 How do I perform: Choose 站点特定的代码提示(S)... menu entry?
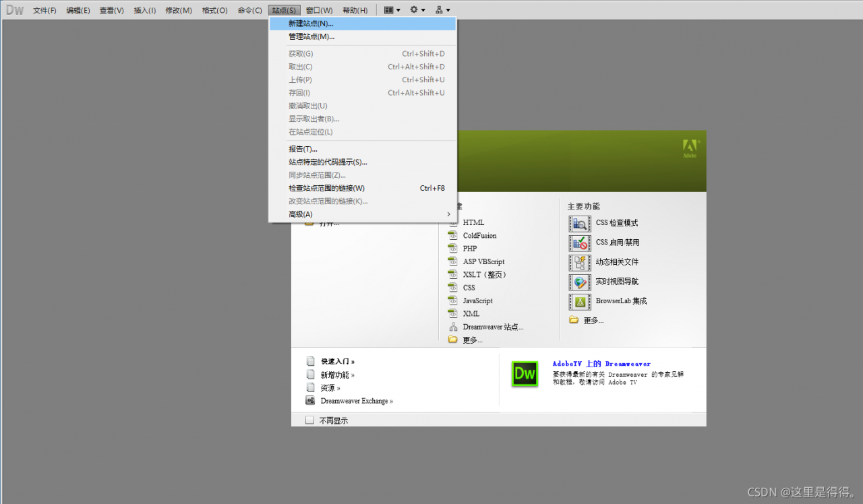tap(363, 162)
